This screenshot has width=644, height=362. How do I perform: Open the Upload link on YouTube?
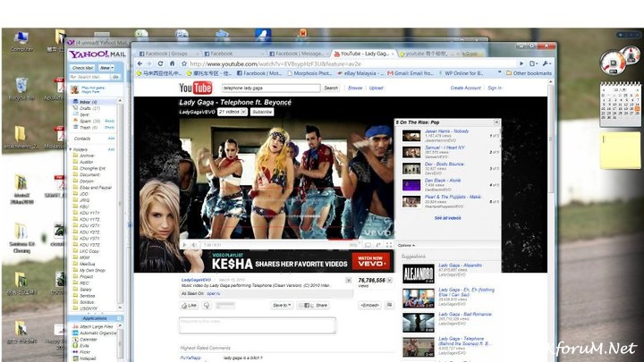(x=376, y=88)
